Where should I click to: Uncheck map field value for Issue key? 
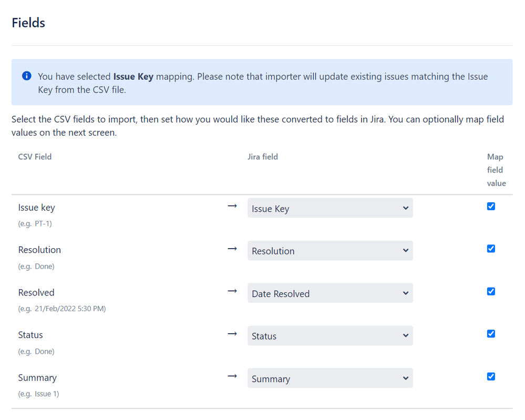[491, 206]
